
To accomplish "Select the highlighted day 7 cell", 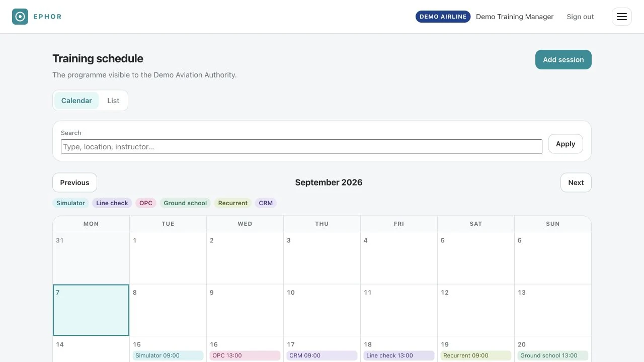I will pos(91,310).
